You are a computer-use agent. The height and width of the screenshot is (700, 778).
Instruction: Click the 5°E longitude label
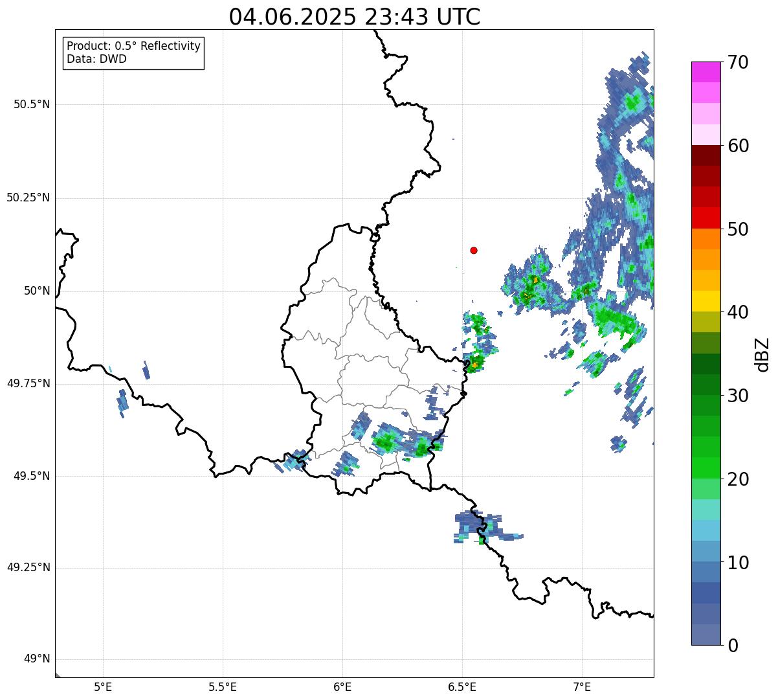pyautogui.click(x=103, y=687)
